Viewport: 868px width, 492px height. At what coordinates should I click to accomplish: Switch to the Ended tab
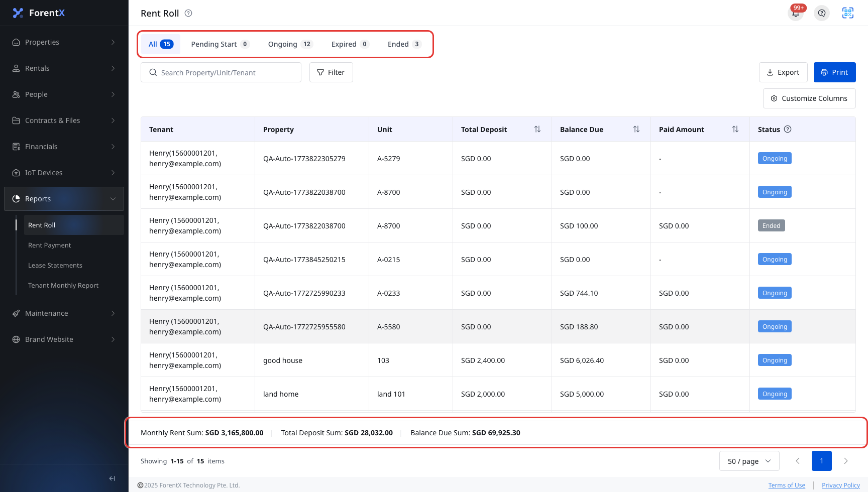click(404, 44)
